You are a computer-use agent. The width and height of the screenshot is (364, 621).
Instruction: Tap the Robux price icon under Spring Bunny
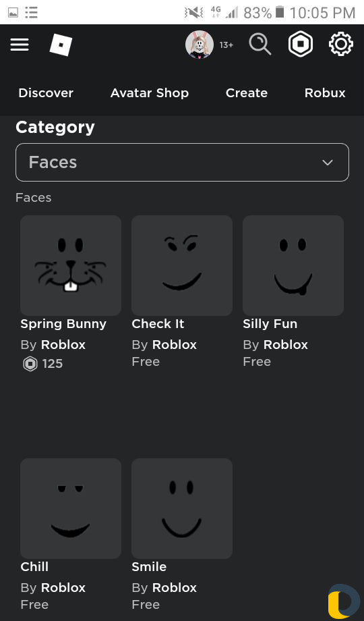click(x=30, y=364)
